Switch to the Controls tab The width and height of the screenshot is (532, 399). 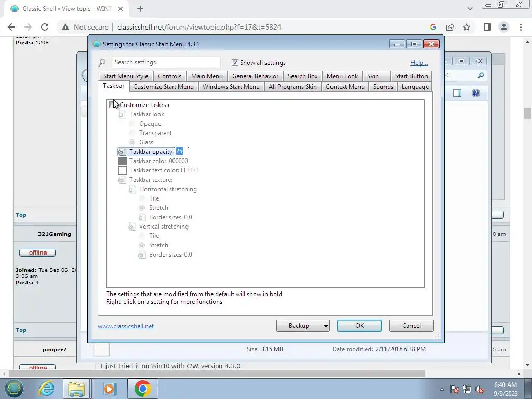(170, 76)
